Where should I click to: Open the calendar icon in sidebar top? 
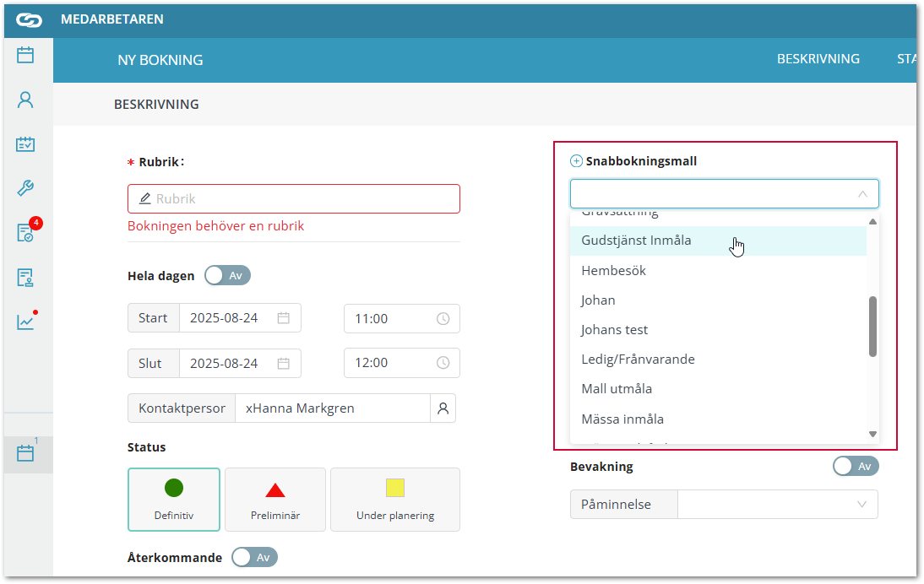[x=25, y=55]
